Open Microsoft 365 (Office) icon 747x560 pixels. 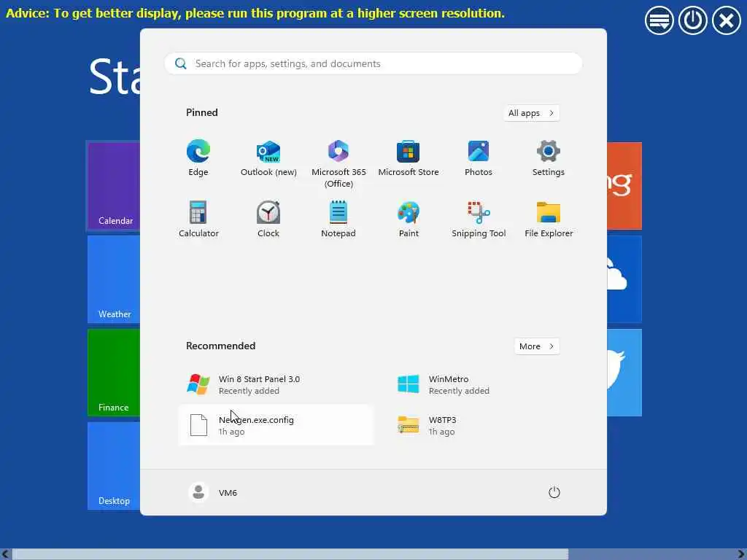338,163
